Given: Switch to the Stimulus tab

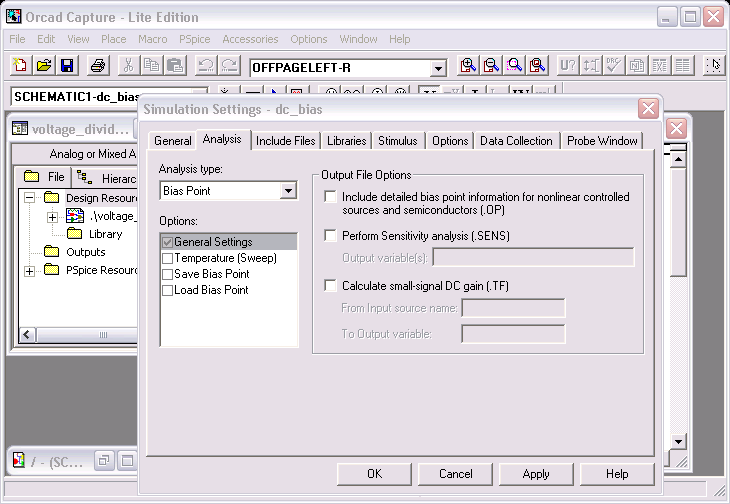Looking at the screenshot, I should (398, 141).
